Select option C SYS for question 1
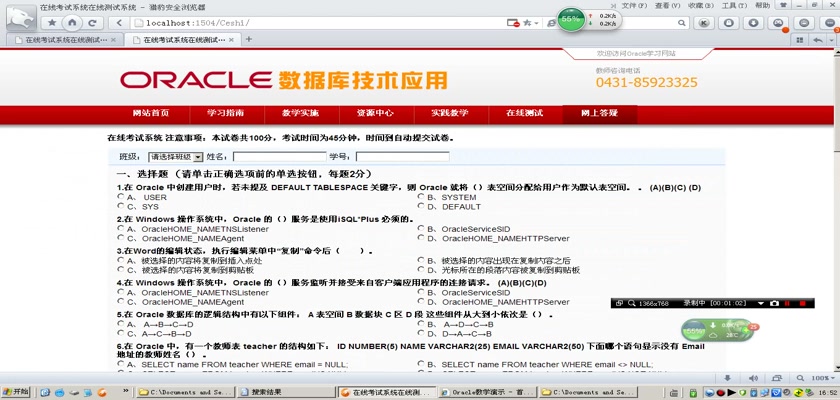Screen dimensions: 840x400 (121, 206)
